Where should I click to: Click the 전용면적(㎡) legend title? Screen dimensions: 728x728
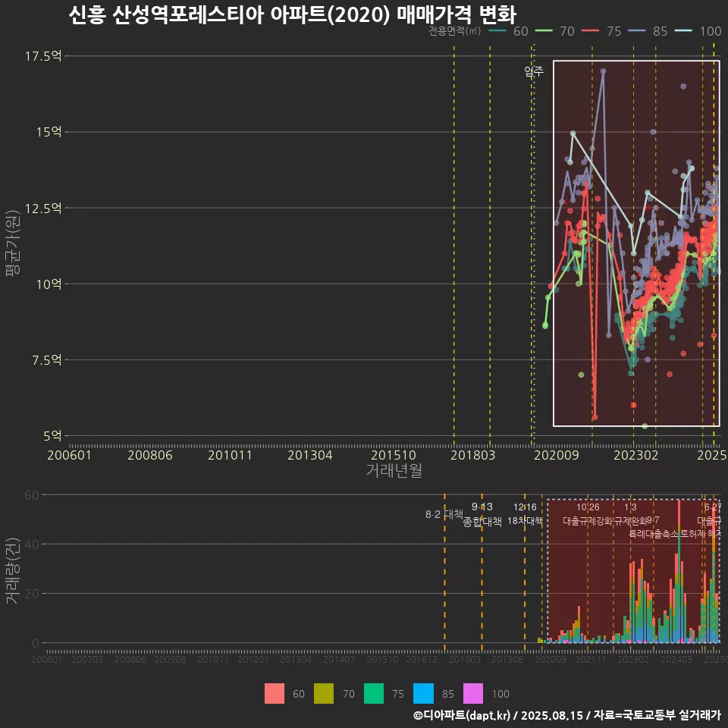[x=454, y=30]
